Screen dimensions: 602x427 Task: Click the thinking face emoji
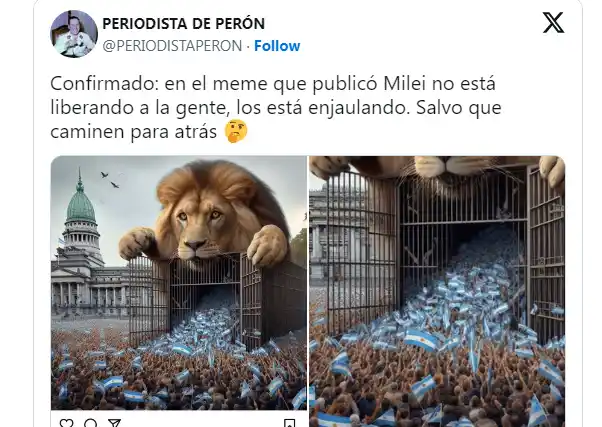(236, 131)
